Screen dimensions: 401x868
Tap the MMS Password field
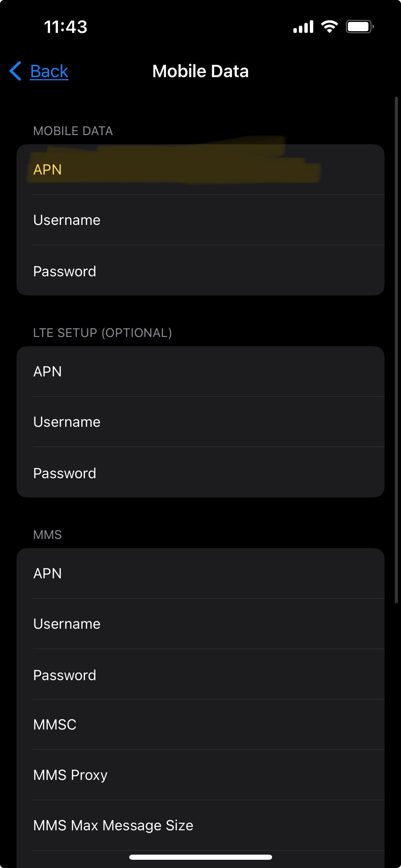coord(200,675)
